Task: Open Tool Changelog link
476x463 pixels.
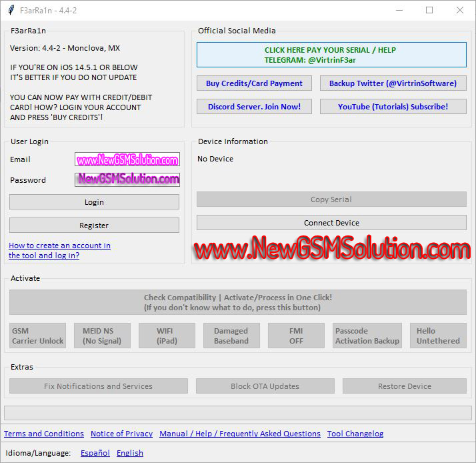Action: [355, 434]
